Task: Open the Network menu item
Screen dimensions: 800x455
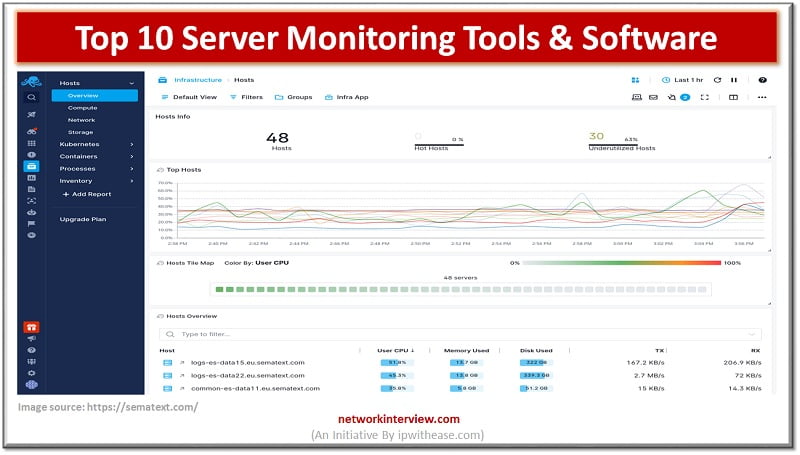Action: [82, 120]
